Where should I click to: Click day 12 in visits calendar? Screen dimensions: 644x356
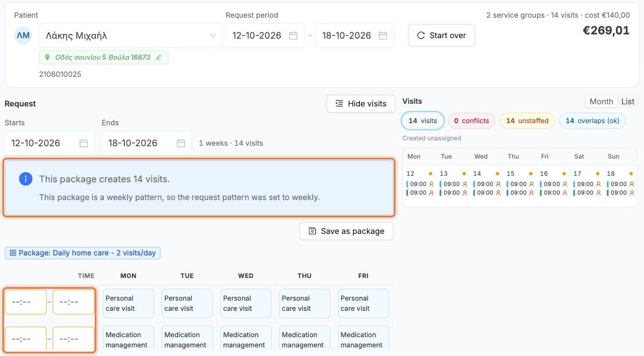coord(411,174)
